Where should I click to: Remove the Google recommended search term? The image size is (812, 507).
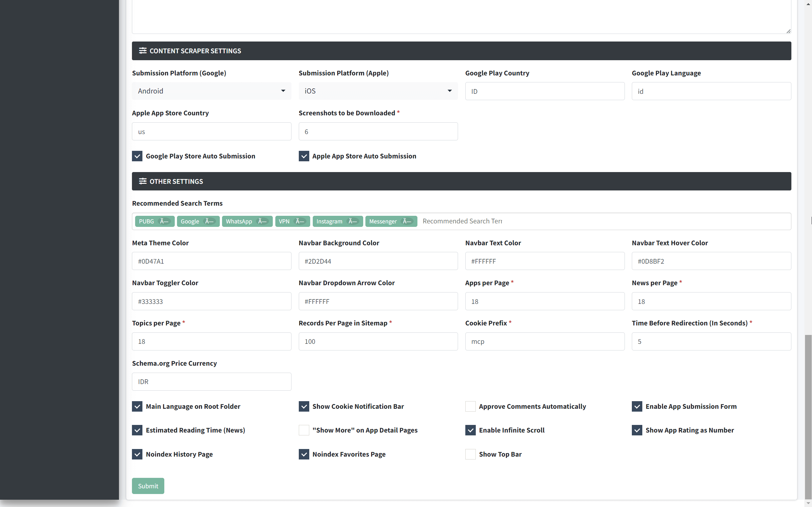[x=209, y=221]
